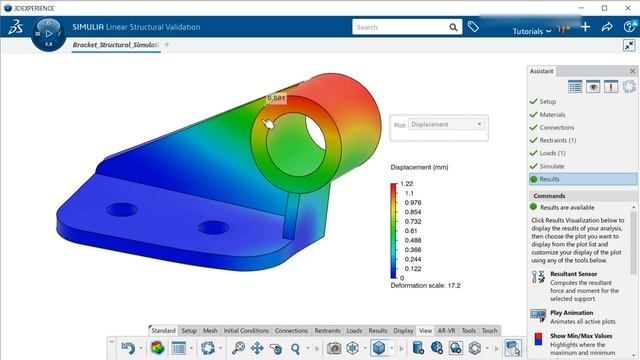Viewport: 640px width, 360px height.
Task: Open the Plot Displacement dropdown
Action: coord(447,124)
